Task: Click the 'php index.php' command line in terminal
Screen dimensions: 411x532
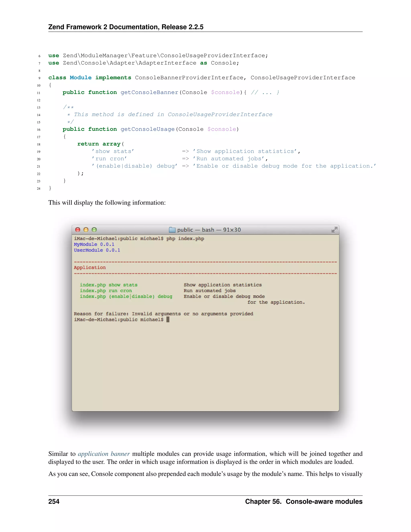Action: (x=139, y=238)
